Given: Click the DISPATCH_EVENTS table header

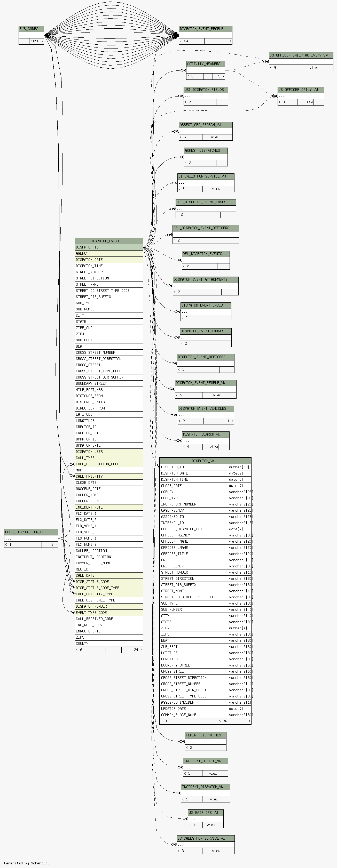Looking at the screenshot, I should 109,241.
